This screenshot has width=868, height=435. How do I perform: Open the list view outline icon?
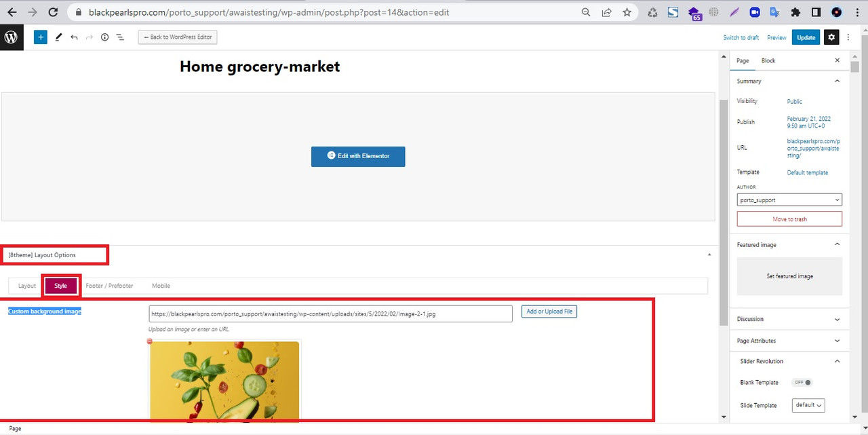point(120,37)
